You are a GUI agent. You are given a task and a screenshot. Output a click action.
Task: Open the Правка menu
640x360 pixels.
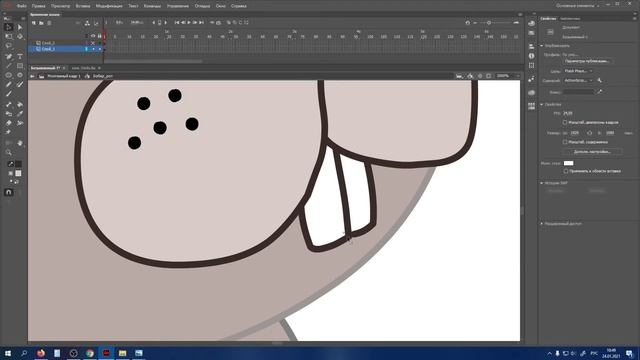pyautogui.click(x=38, y=6)
